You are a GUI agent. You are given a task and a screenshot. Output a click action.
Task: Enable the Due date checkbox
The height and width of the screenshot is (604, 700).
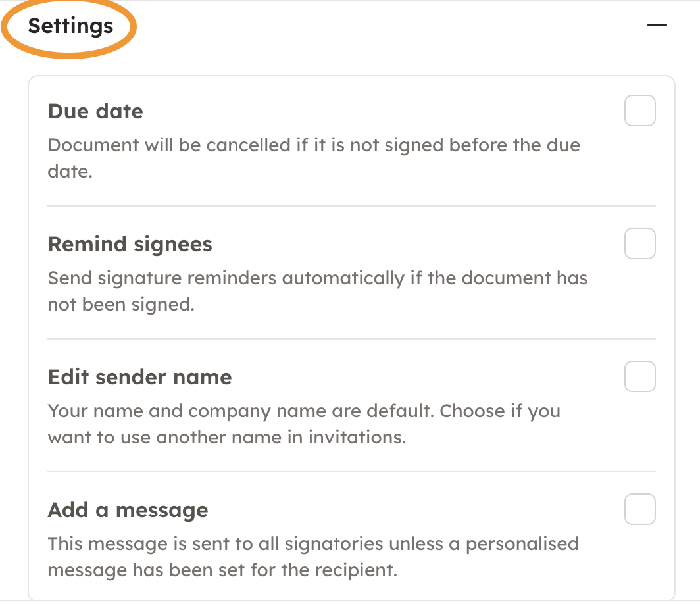point(639,111)
